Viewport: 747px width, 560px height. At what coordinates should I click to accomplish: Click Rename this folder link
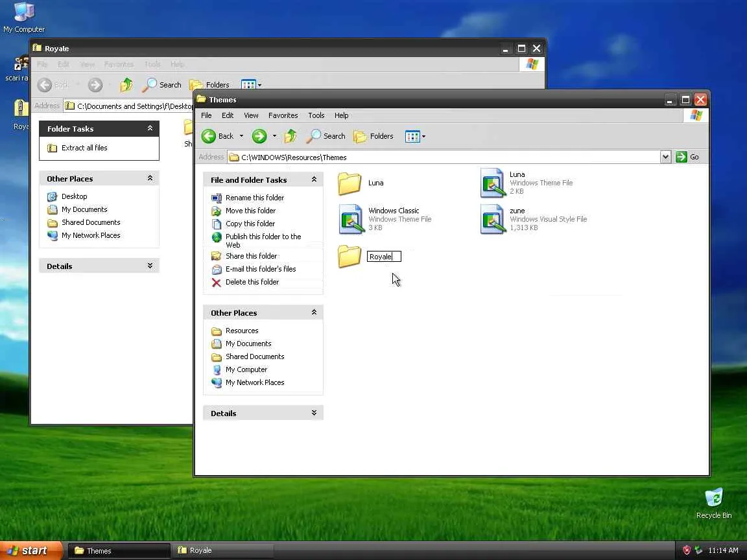254,198
